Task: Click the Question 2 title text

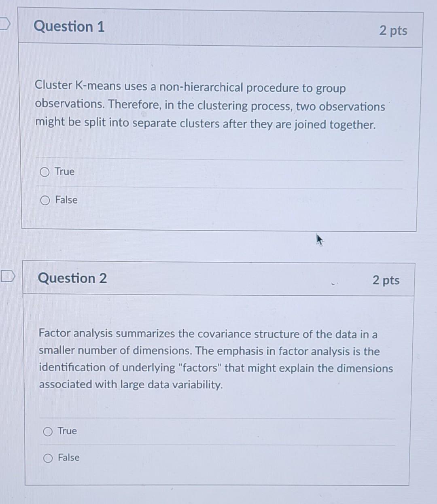Action: [x=72, y=278]
